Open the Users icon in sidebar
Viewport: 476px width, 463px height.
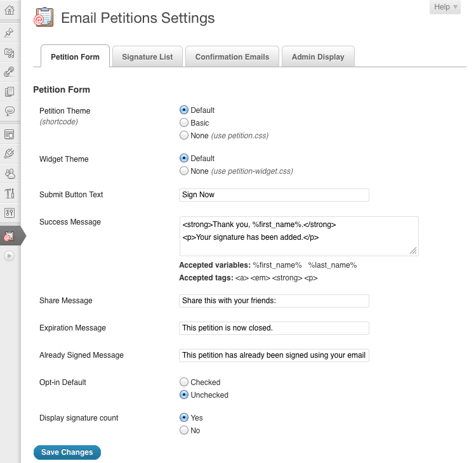click(10, 173)
